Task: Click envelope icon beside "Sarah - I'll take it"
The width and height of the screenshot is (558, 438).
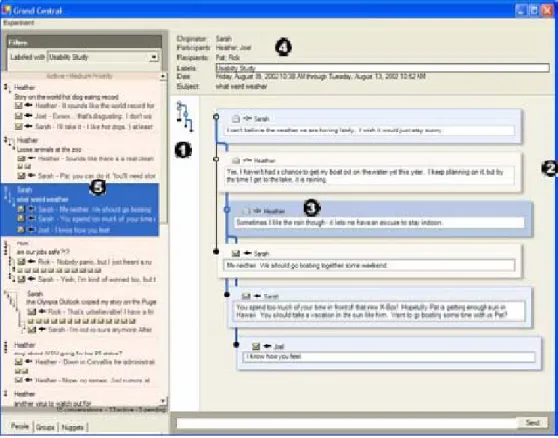Action: [19, 126]
